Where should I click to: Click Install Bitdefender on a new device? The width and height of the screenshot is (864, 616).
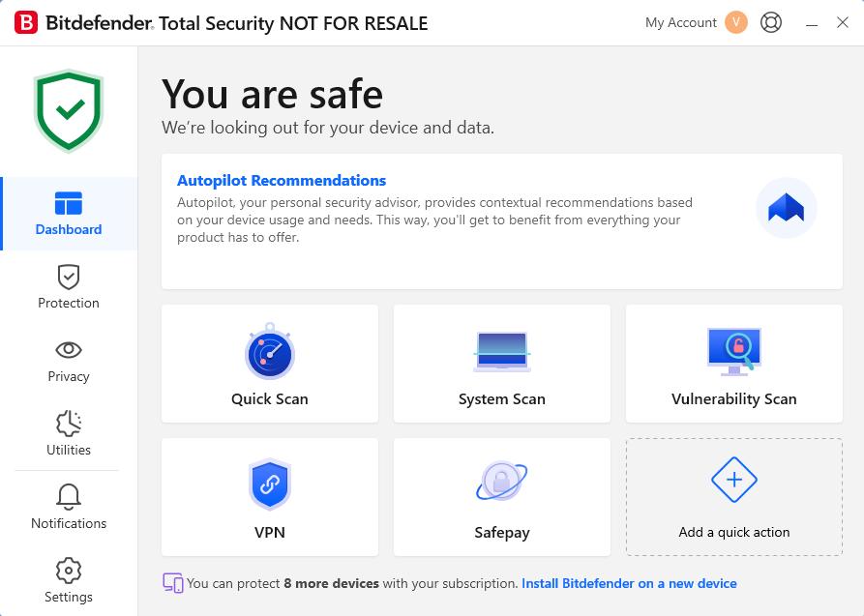[x=629, y=584]
